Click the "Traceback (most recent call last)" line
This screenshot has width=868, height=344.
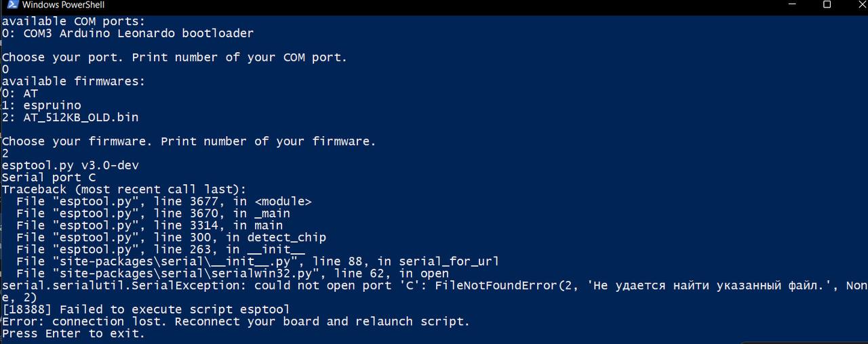coord(124,190)
